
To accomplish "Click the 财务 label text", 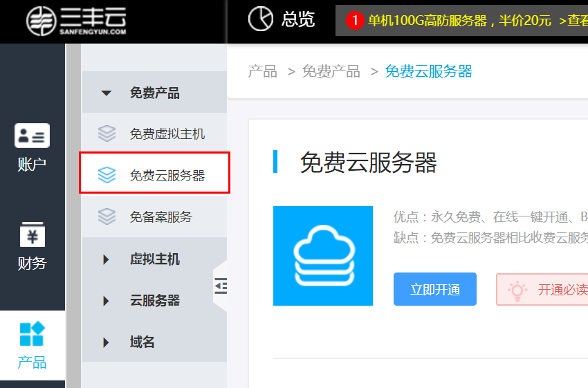I will tap(33, 264).
